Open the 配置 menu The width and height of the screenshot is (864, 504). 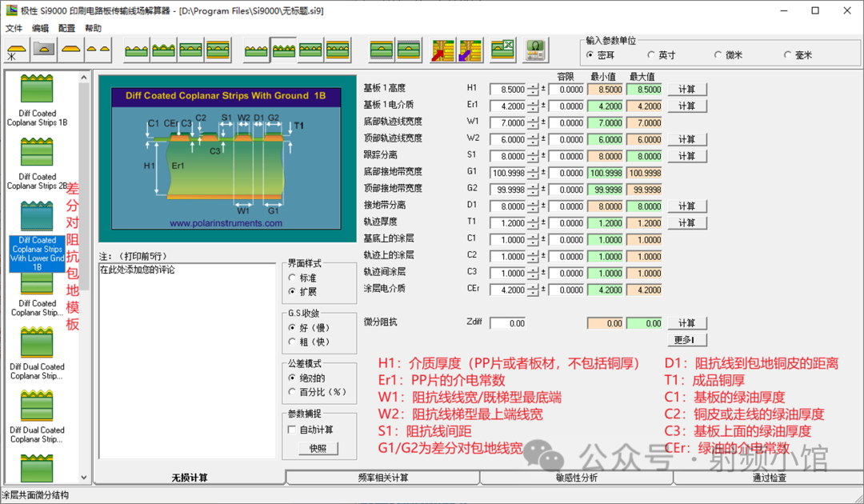[x=67, y=28]
